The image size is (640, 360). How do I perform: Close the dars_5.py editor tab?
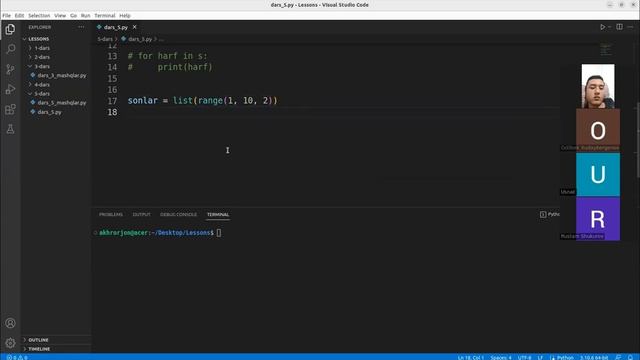coord(134,27)
